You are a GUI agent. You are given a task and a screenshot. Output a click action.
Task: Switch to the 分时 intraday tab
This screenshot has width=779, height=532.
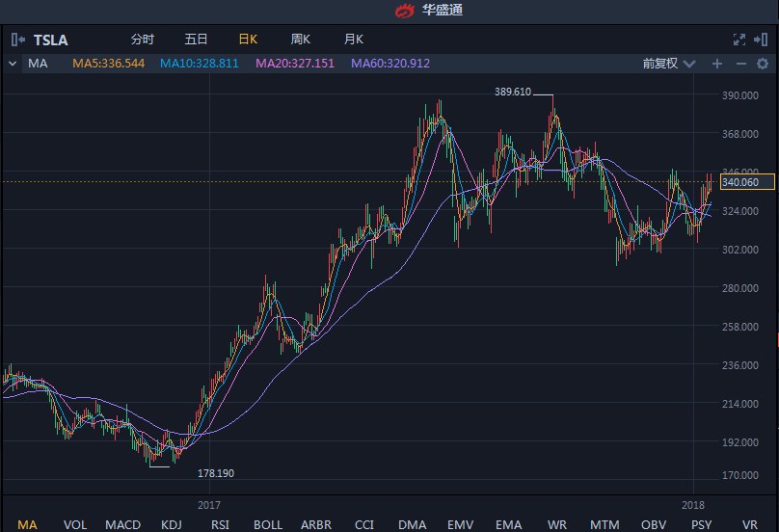(142, 40)
